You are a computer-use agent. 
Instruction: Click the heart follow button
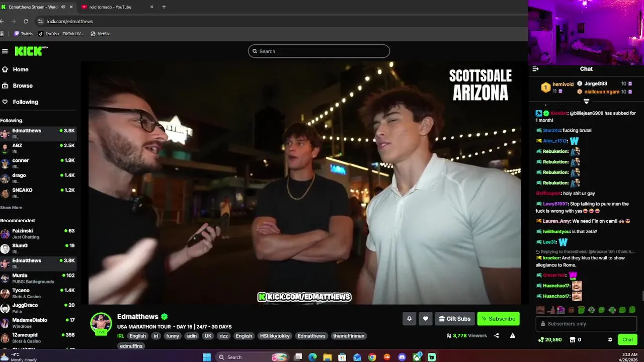tap(426, 319)
